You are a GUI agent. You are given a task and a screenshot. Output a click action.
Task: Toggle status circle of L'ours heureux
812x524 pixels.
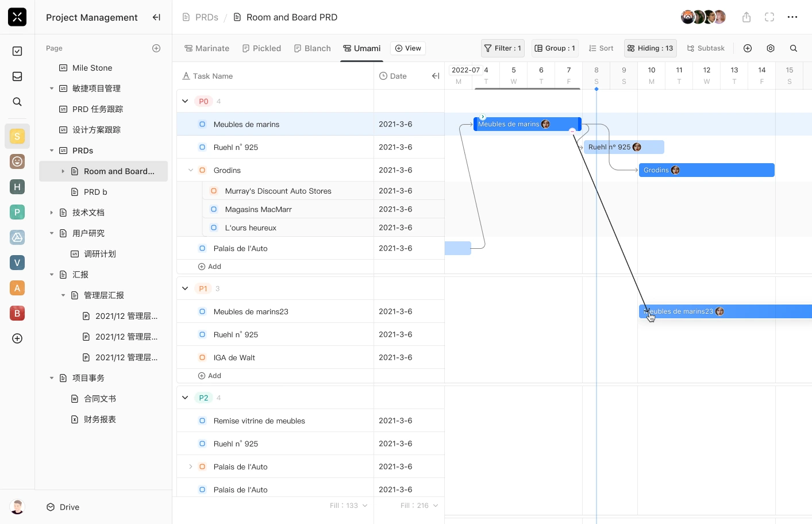coord(214,228)
